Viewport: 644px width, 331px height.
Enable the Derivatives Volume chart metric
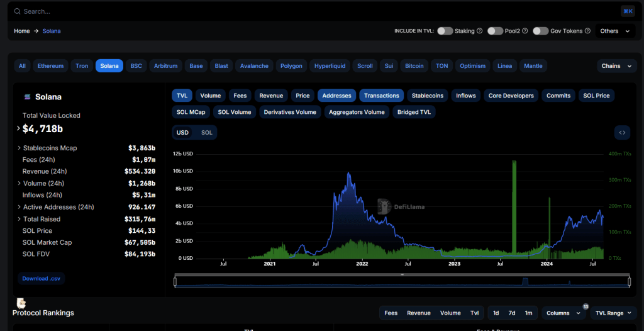click(x=290, y=112)
